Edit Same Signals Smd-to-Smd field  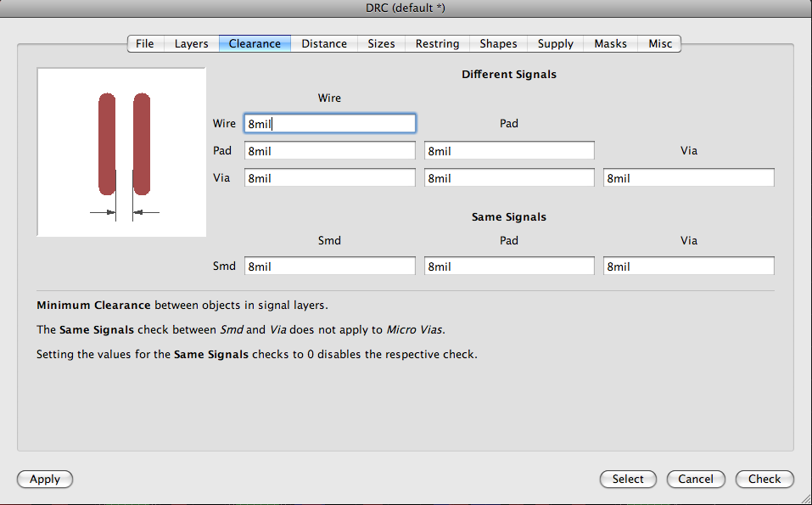point(330,267)
